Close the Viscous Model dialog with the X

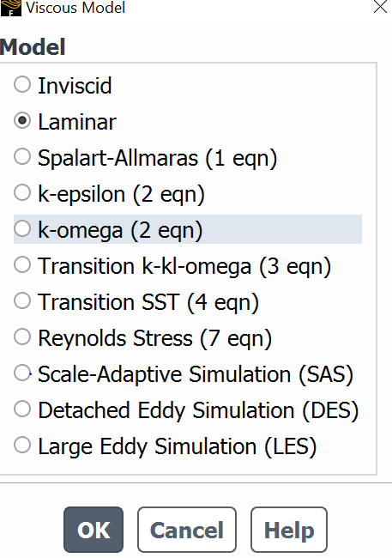380,7
